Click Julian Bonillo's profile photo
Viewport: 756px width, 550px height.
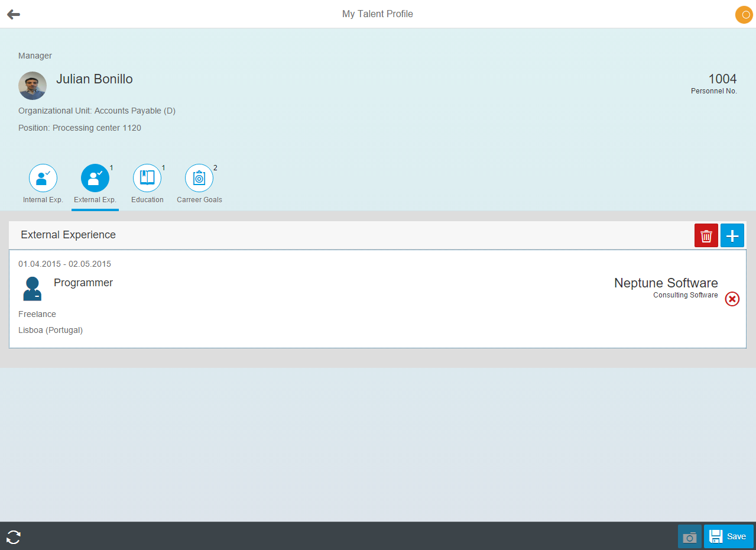point(32,85)
